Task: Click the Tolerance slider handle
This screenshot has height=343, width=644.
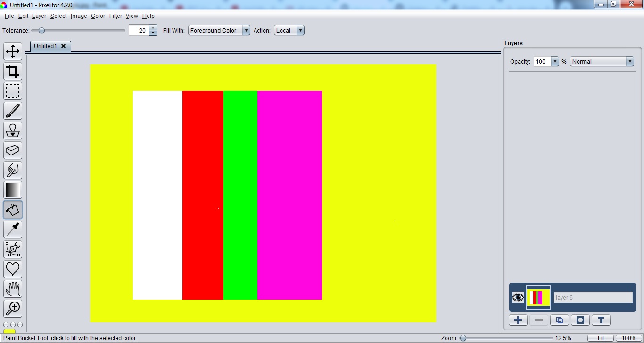Action: point(41,30)
